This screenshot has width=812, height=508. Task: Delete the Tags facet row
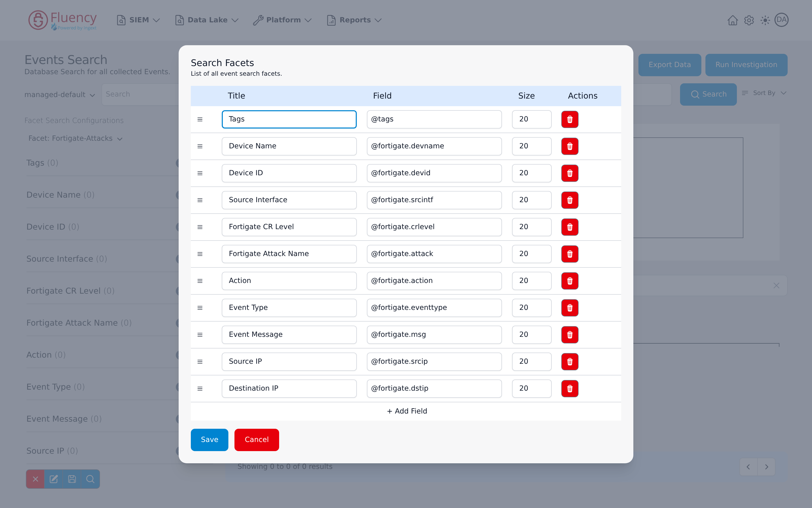coord(570,119)
